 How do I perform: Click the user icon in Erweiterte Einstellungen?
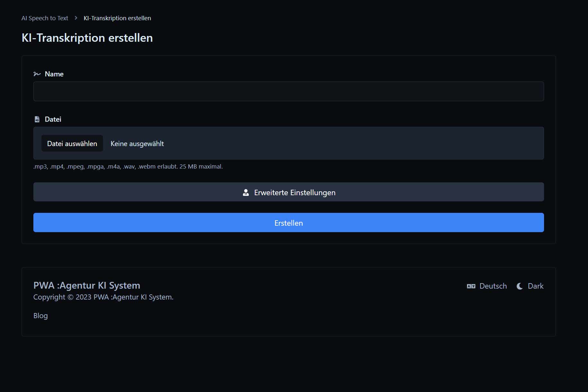[246, 193]
